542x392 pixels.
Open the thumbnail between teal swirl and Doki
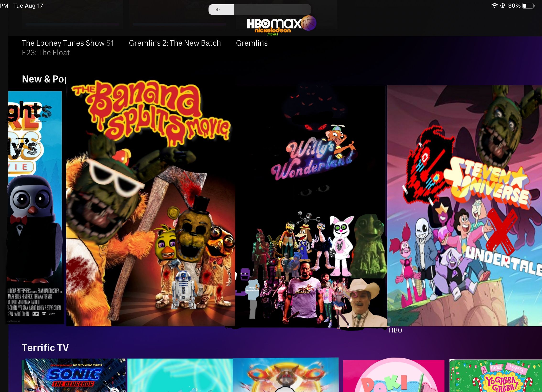(286, 375)
